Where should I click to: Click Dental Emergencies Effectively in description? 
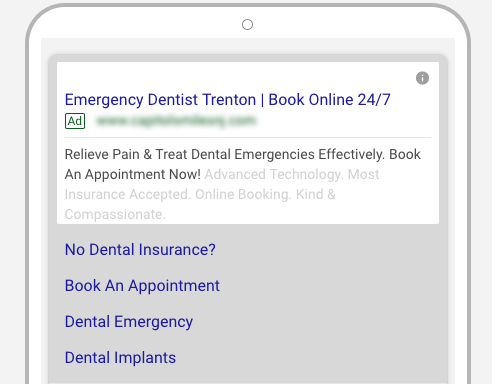(x=288, y=154)
